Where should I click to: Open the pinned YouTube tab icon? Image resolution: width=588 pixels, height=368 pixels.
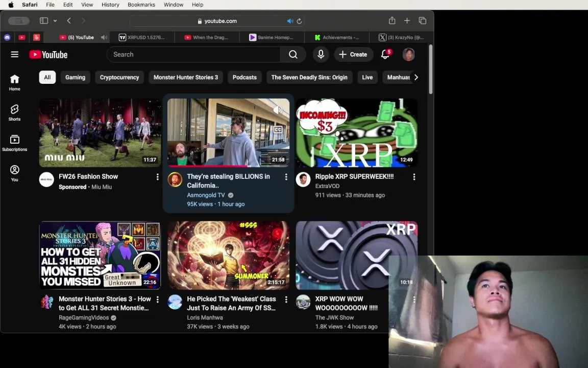click(x=22, y=37)
